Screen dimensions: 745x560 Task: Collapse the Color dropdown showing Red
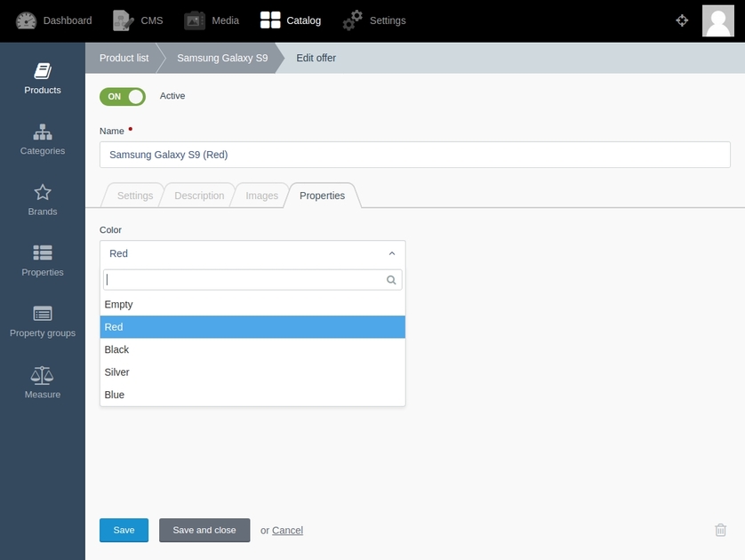(x=252, y=253)
